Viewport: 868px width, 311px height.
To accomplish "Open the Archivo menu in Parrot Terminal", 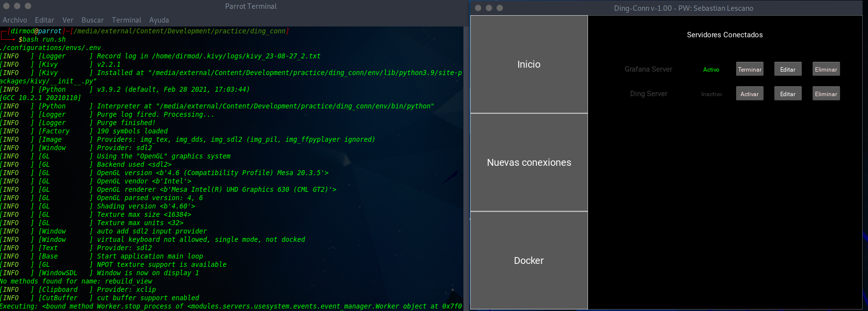I will pos(15,20).
